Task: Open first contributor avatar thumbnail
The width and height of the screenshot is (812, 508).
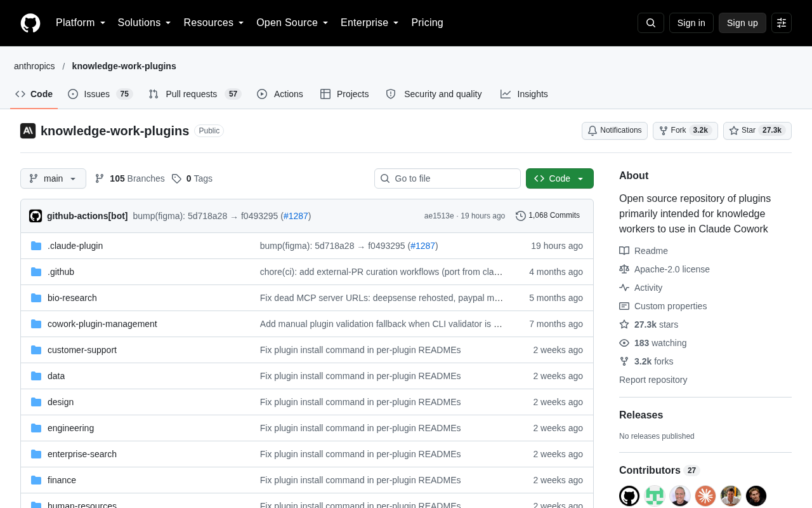Action: pyautogui.click(x=629, y=496)
